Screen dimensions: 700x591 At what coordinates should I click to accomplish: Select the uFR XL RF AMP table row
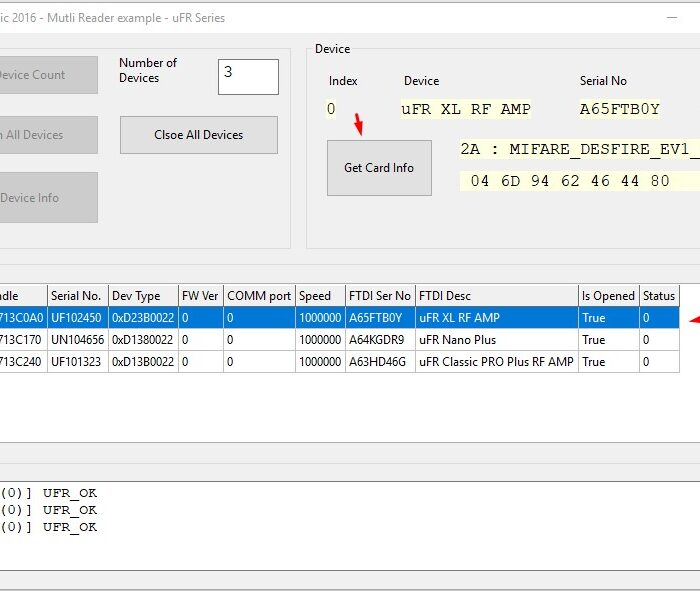click(340, 318)
